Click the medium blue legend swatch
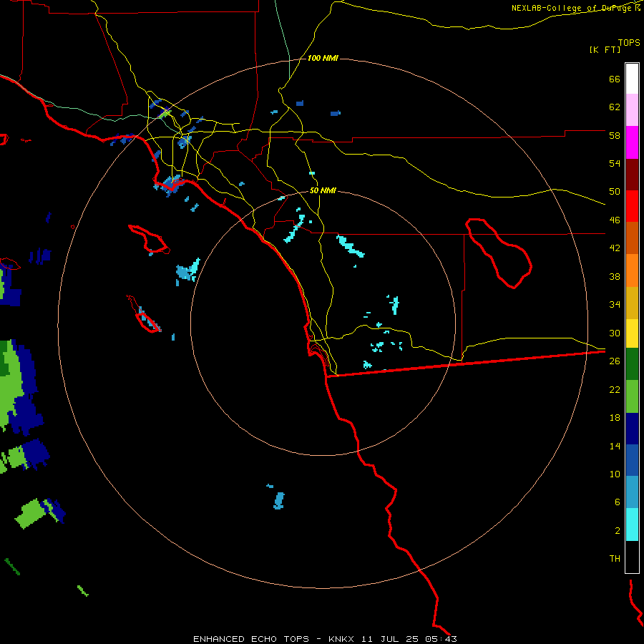The height and width of the screenshot is (644, 644). 632,460
